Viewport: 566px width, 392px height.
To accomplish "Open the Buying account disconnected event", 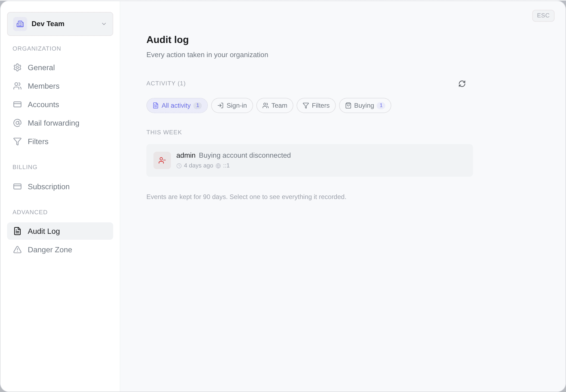I will [310, 160].
